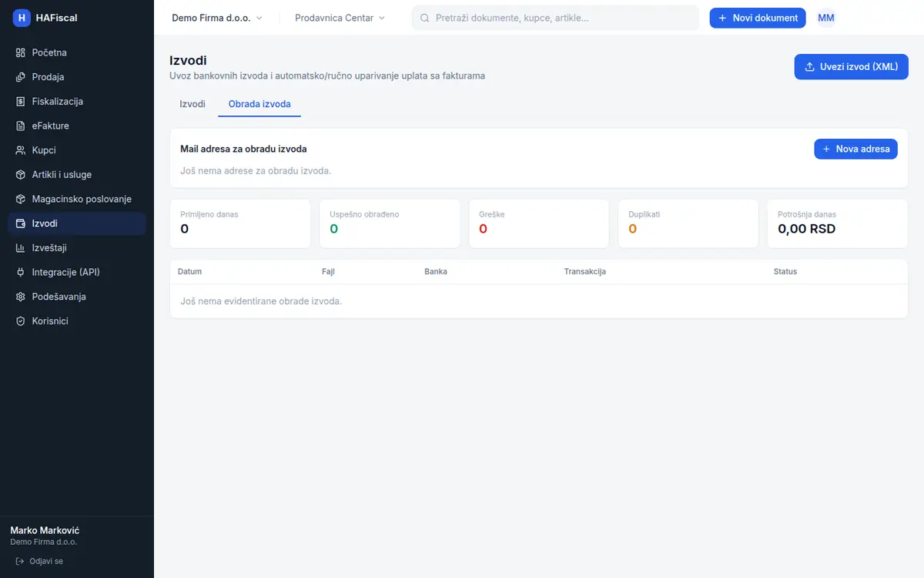Click the Izvodi page heading
This screenshot has height=578, width=924.
(188, 60)
